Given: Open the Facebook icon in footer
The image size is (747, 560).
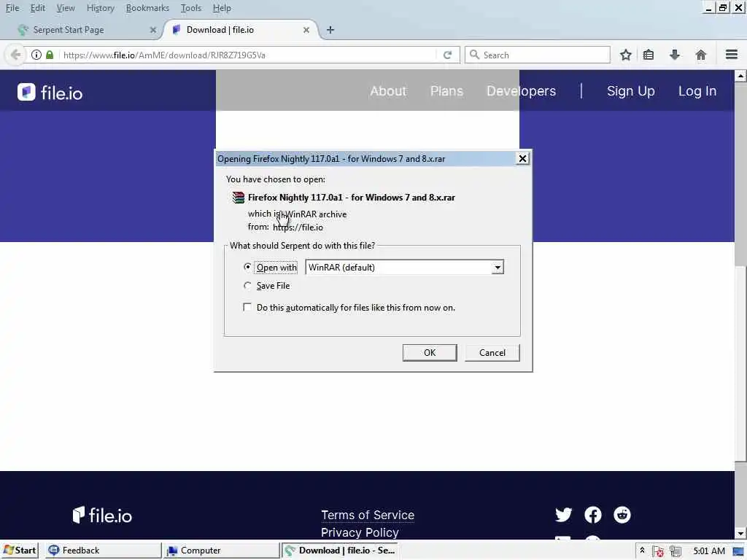Looking at the screenshot, I should pyautogui.click(x=592, y=514).
